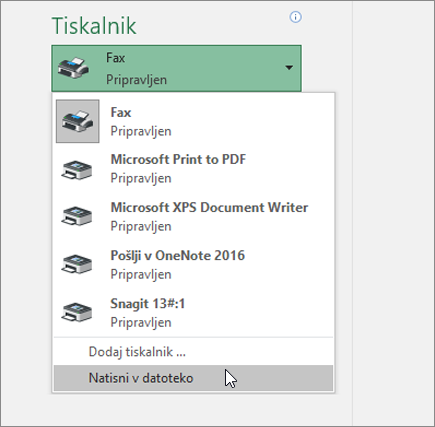Screen dimensions: 435x427
Task: Choose Microsoft Print to PDF
Action: point(194,169)
